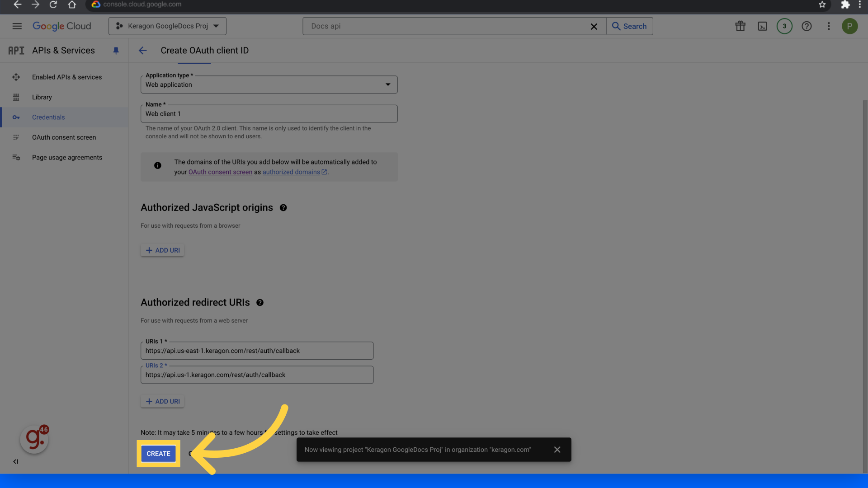
Task: Activate Cloud Shell terminal icon
Action: pos(762,26)
